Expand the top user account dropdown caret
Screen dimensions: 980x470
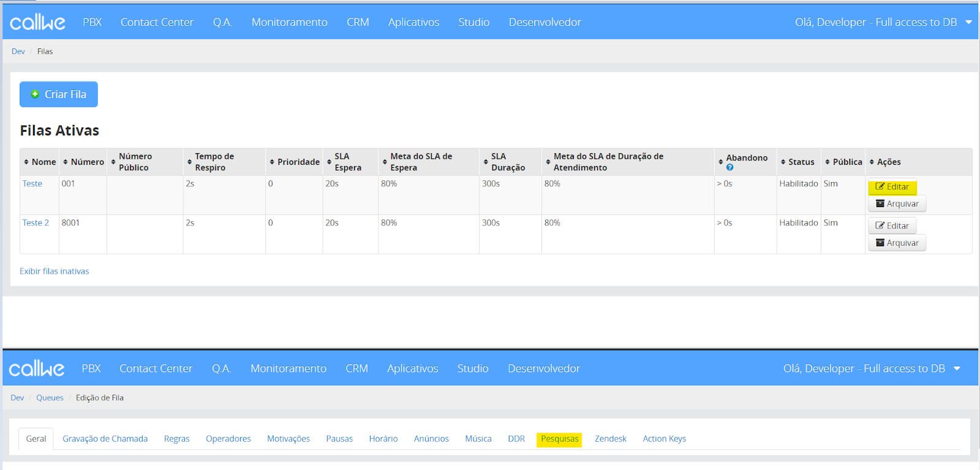[968, 22]
